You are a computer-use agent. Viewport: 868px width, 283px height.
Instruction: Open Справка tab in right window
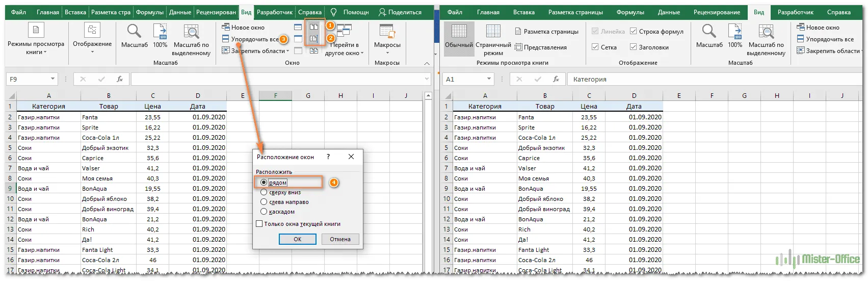pyautogui.click(x=839, y=12)
